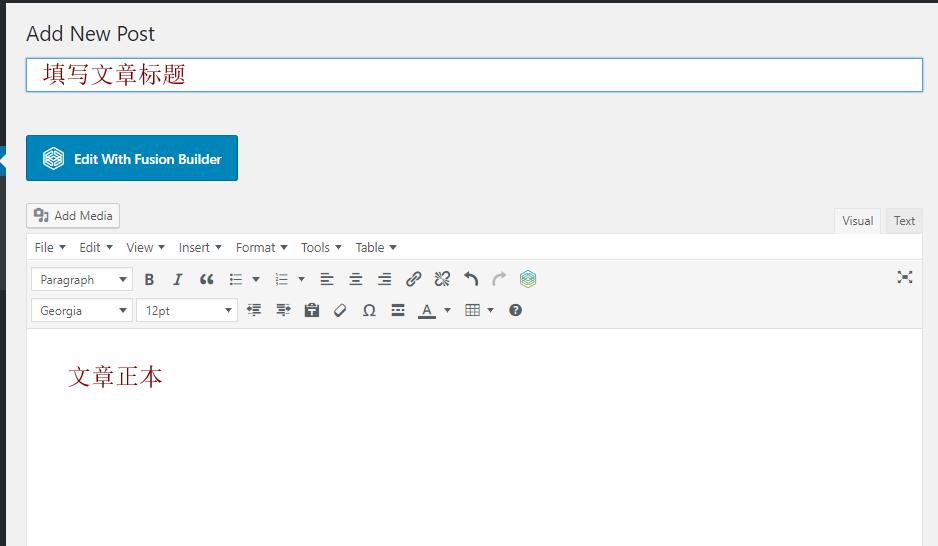This screenshot has height=546, width=938.
Task: Click in the post title field
Action: click(474, 75)
